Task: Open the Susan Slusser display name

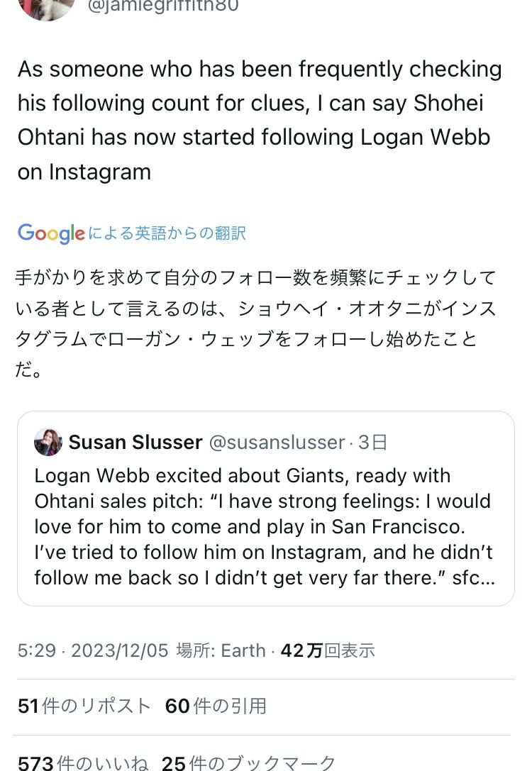Action: (x=135, y=442)
